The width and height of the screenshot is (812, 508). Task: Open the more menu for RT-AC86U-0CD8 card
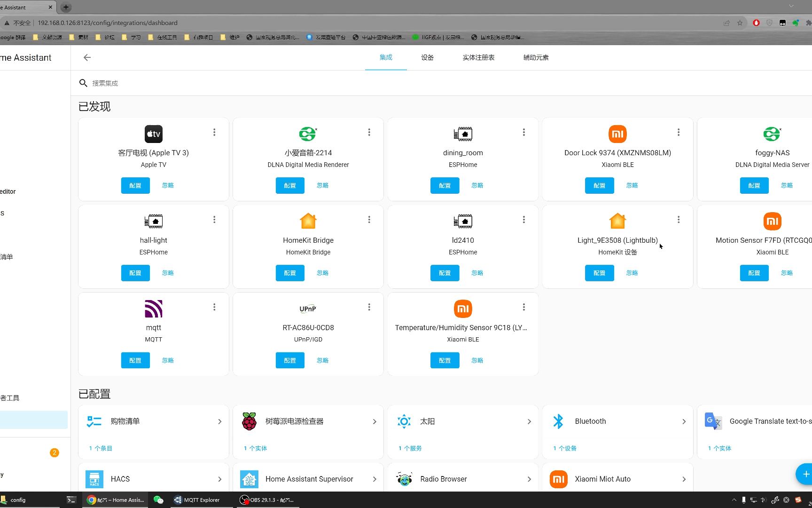[x=369, y=307]
